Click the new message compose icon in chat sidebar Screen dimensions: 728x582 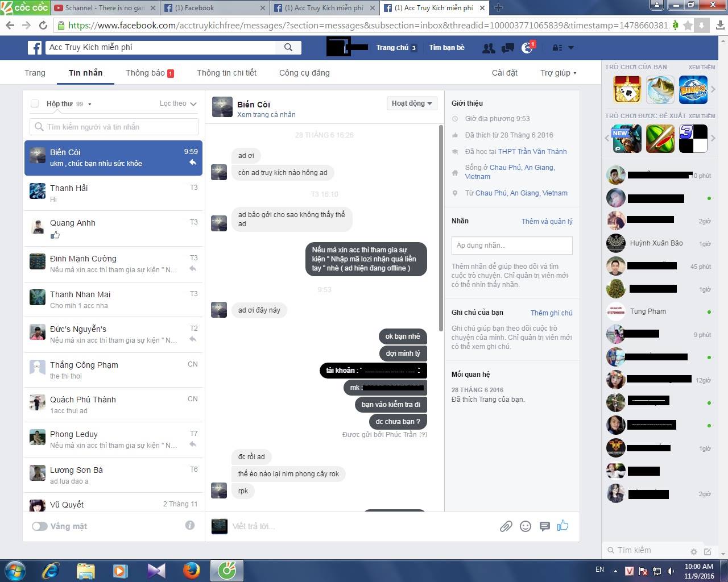coord(708,551)
